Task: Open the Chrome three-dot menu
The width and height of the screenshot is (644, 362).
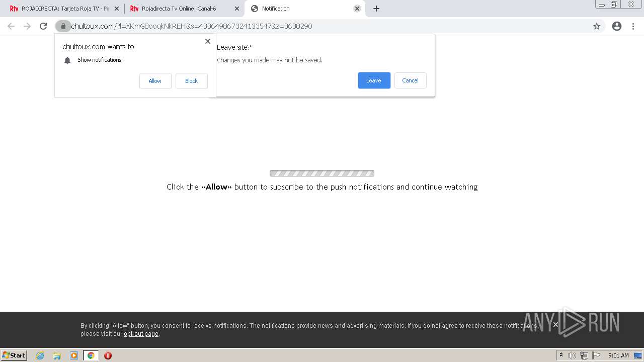Action: (633, 26)
